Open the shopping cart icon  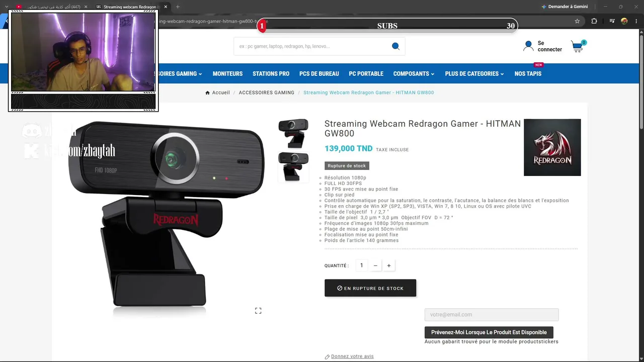point(578,46)
